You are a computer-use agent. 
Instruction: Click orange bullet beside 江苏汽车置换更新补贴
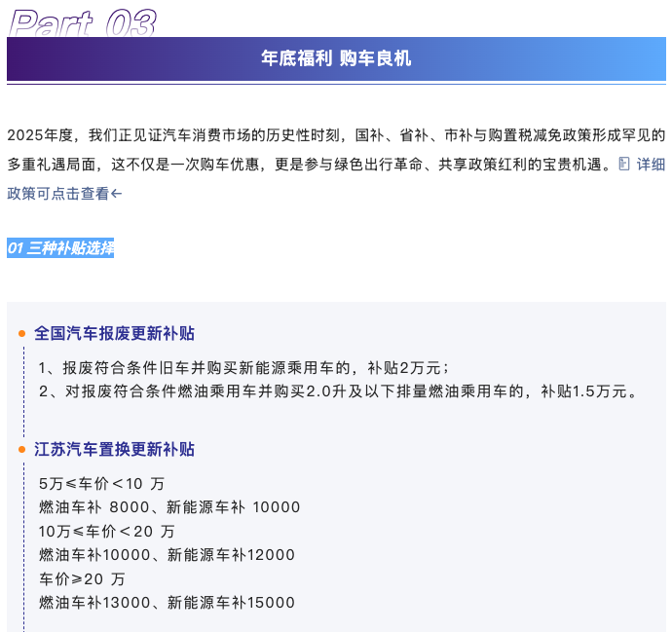click(x=22, y=450)
